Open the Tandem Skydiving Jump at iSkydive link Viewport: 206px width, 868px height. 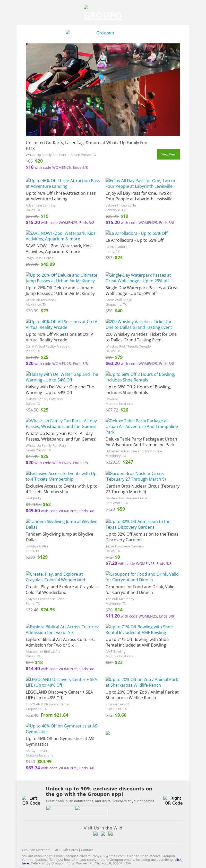point(61,524)
